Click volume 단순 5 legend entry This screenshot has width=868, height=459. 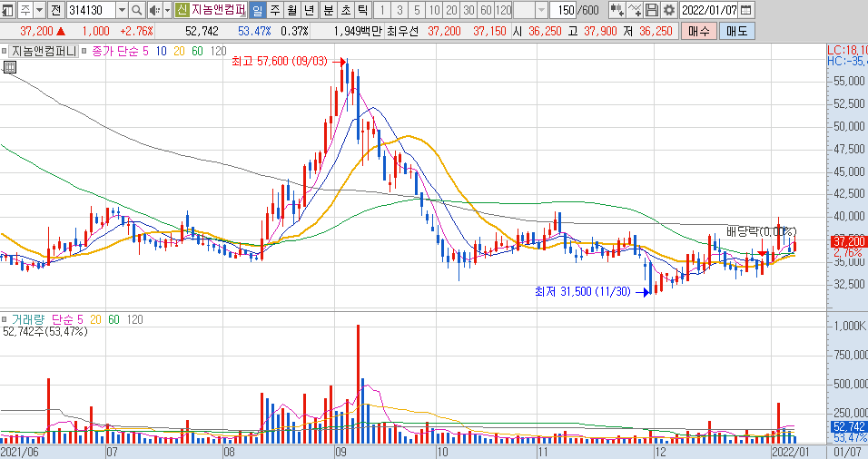67,319
